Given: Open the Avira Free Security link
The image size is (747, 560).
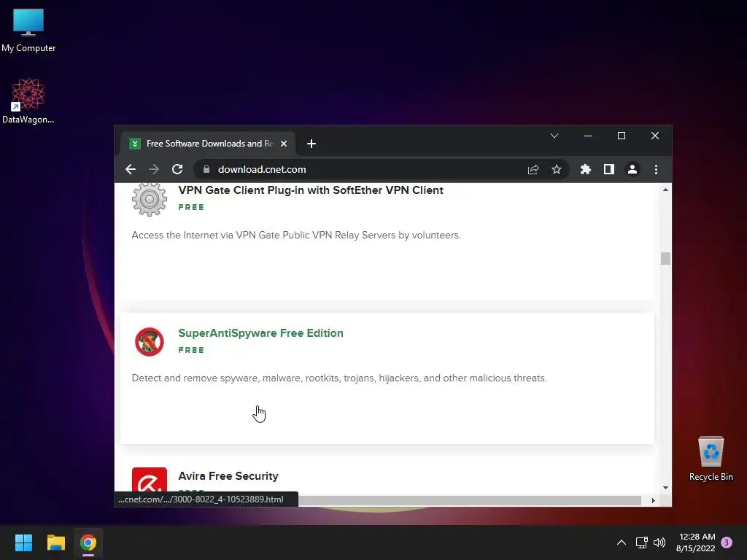Looking at the screenshot, I should click(x=228, y=475).
